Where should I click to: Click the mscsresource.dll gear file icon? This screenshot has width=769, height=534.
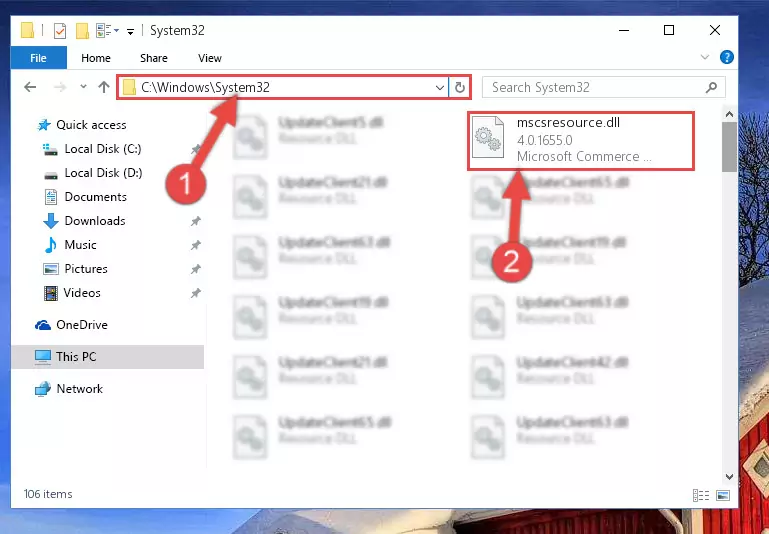tap(488, 137)
